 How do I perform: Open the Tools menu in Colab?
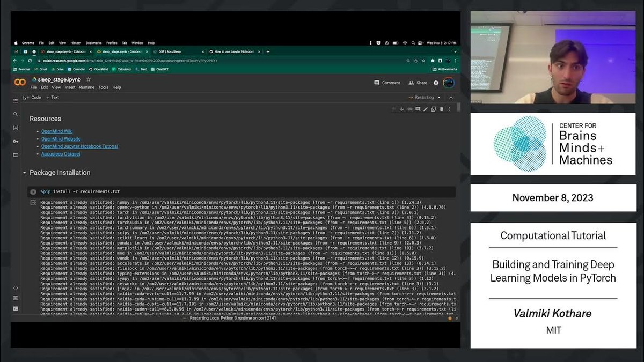pyautogui.click(x=104, y=87)
